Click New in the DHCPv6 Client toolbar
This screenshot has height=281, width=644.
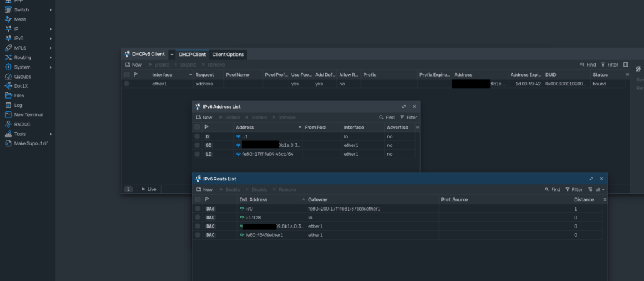133,65
